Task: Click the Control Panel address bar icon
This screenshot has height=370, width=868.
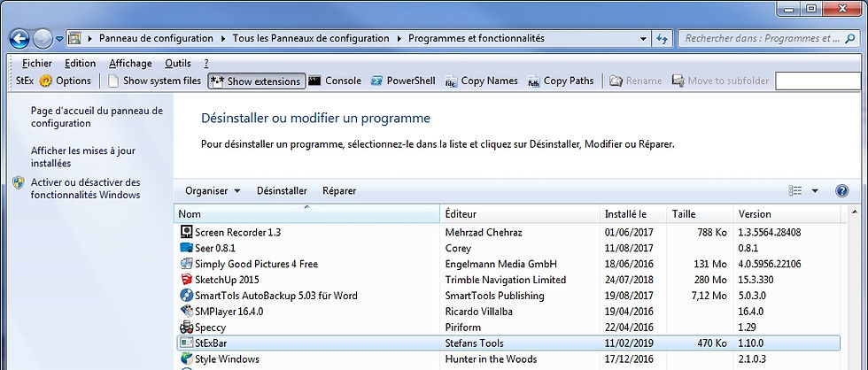Action: 74,39
